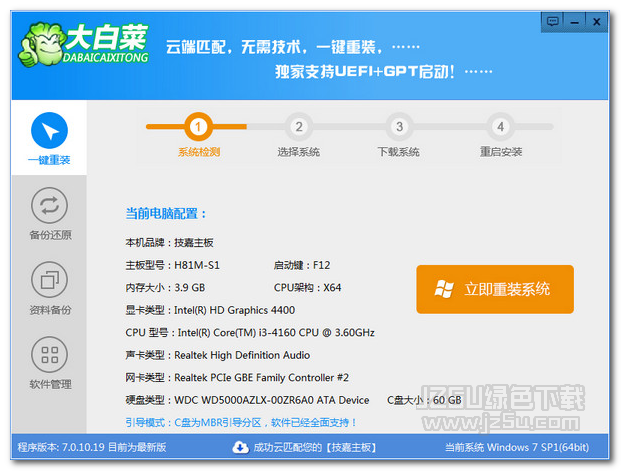Click the 程序版本 7.0.10.19 status text
The width and height of the screenshot is (621, 471).
(91, 447)
